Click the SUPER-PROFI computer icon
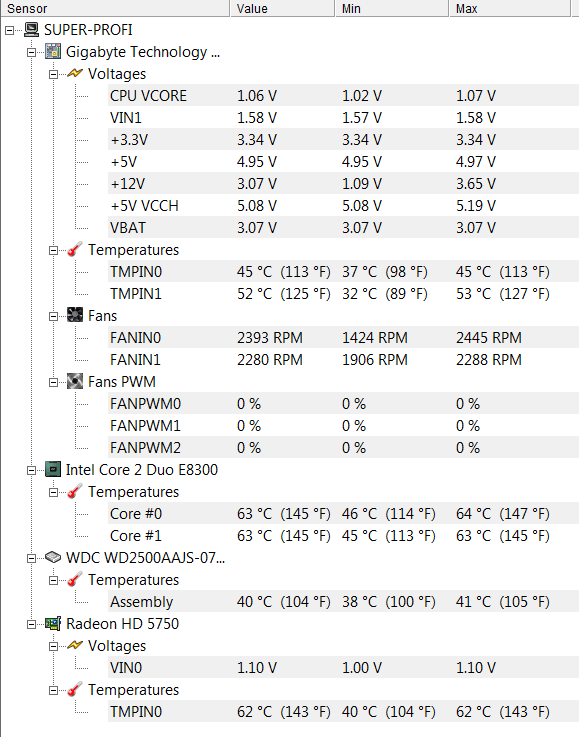Screen dimensions: 579x737 tap(31, 30)
